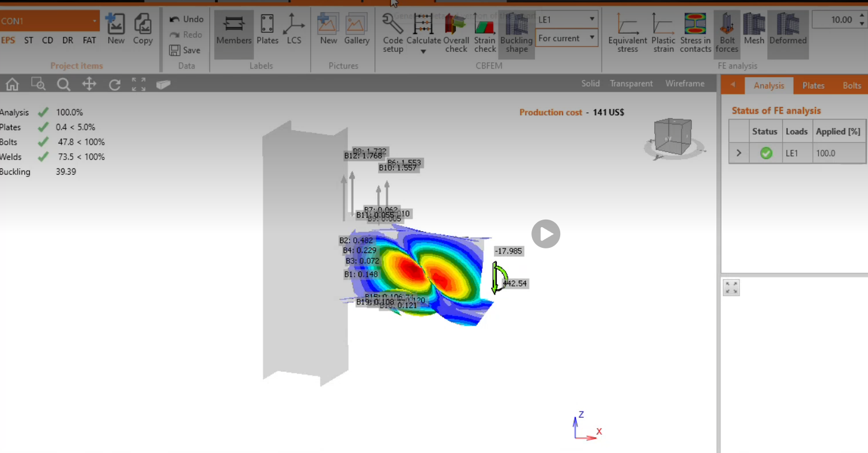
Task: Select the CD analysis type
Action: (x=48, y=40)
